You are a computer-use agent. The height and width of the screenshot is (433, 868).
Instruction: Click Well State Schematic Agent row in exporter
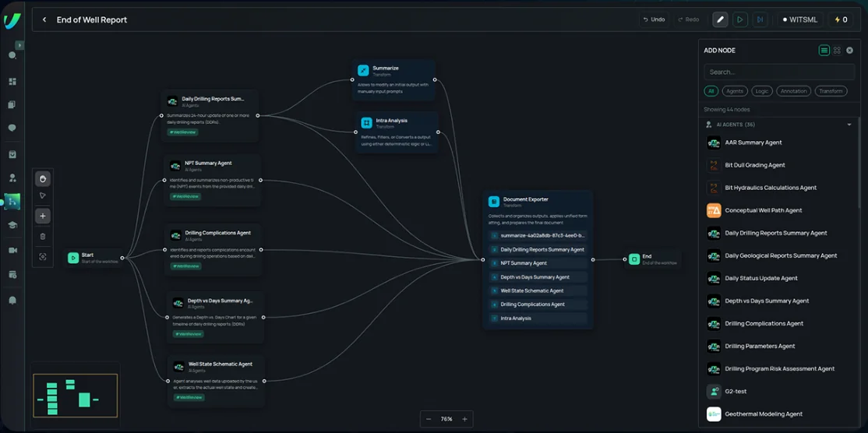coord(538,291)
